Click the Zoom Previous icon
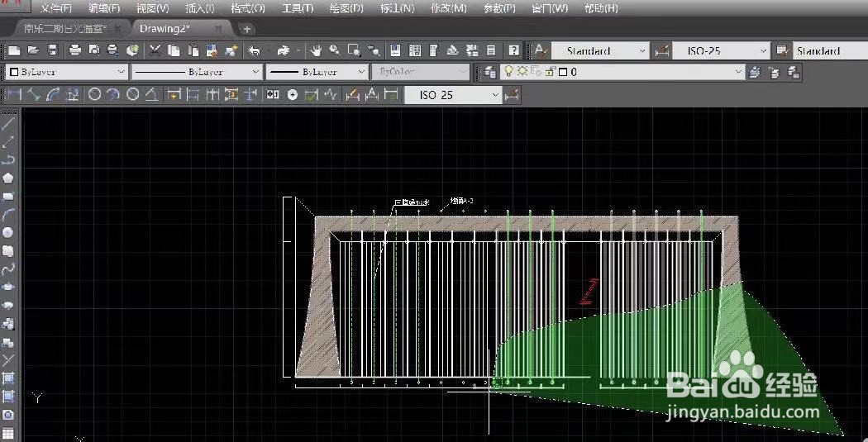Viewport: 868px width, 442px height. point(374,51)
